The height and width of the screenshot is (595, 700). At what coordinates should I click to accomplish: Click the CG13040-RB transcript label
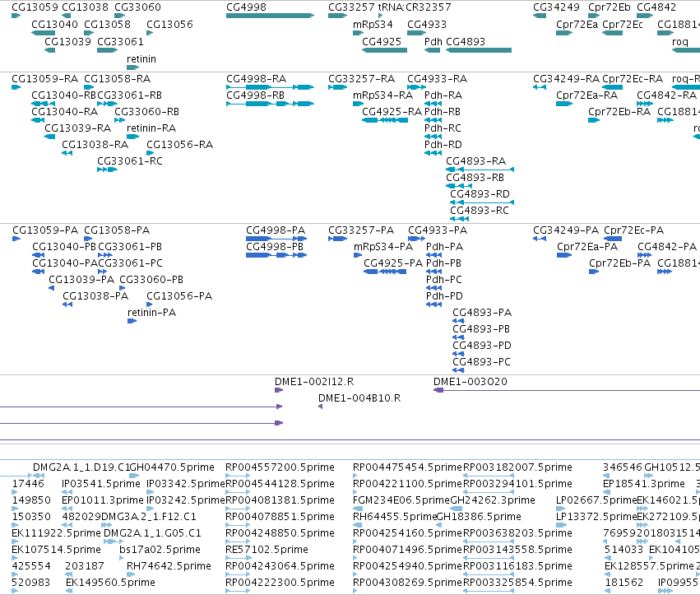pyautogui.click(x=64, y=95)
